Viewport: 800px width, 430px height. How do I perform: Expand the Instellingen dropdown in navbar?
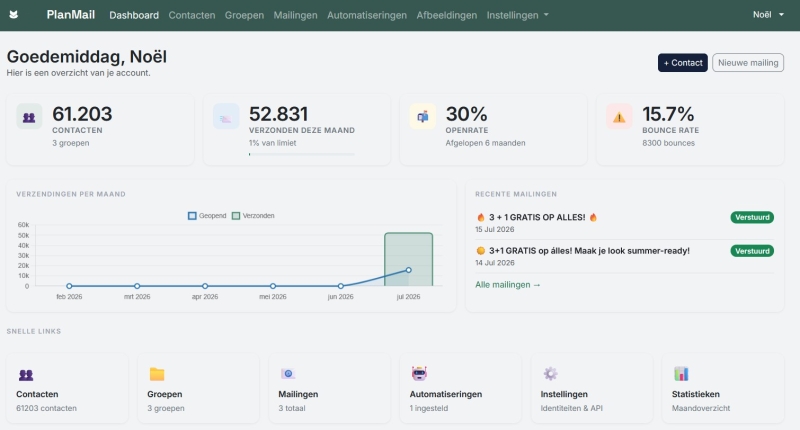(517, 15)
